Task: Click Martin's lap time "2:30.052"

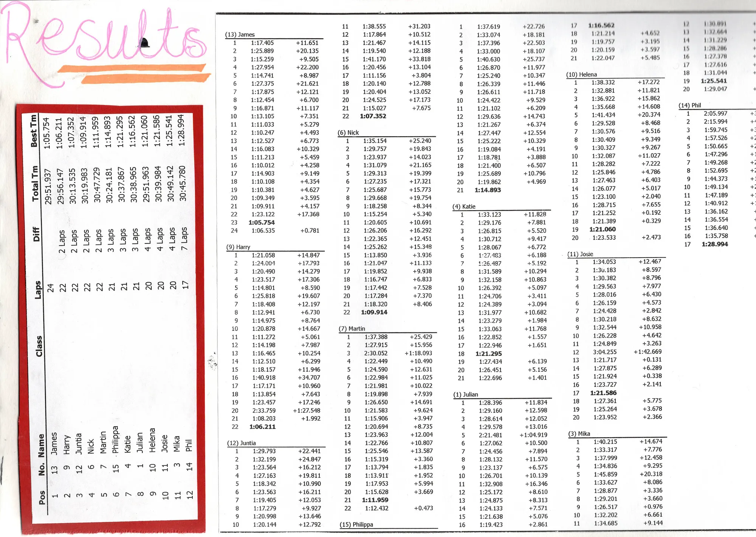Action: pyautogui.click(x=376, y=353)
